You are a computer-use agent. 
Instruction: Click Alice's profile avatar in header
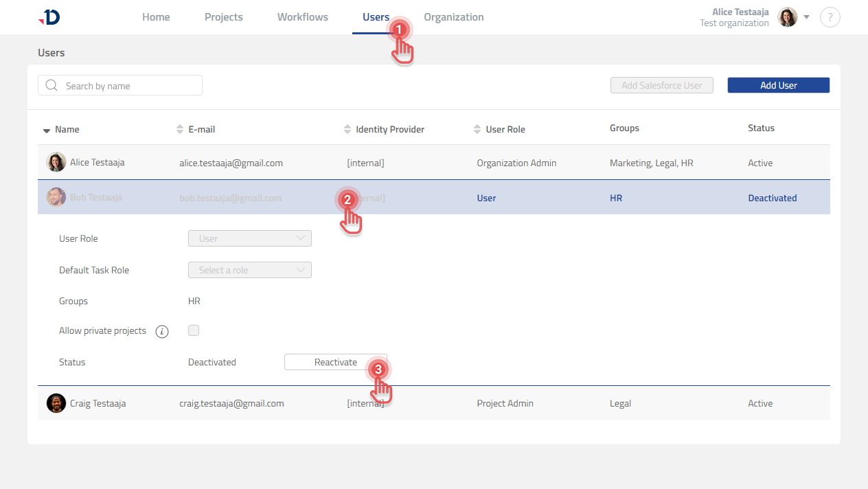tap(787, 17)
